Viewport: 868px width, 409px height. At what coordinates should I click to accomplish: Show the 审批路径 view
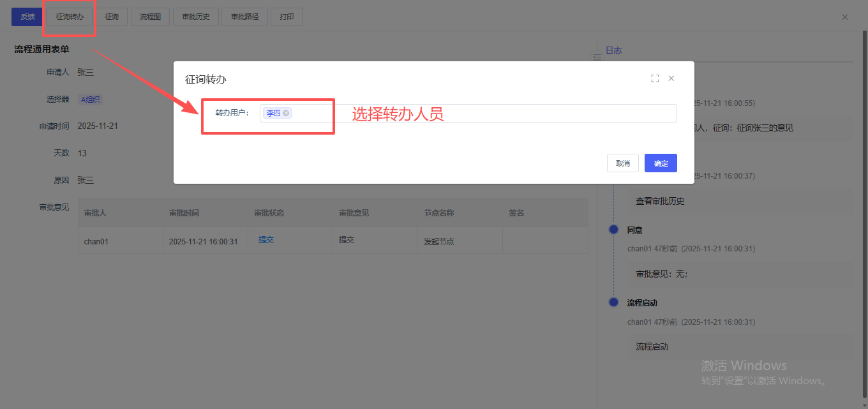click(244, 17)
